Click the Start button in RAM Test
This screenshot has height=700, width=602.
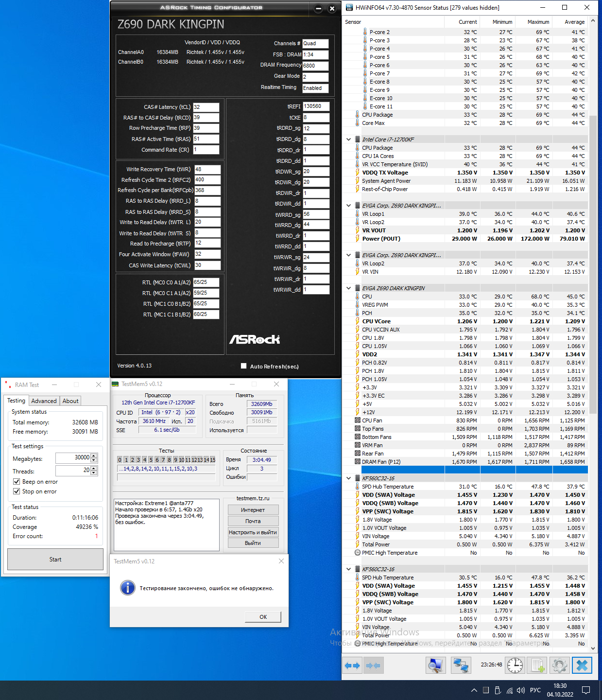55,560
